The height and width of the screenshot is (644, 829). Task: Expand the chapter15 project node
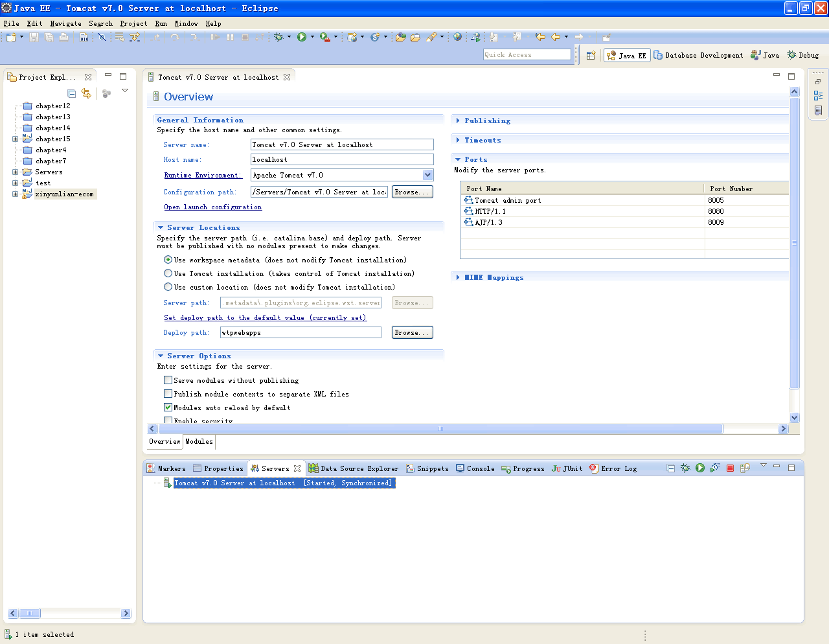pos(15,139)
